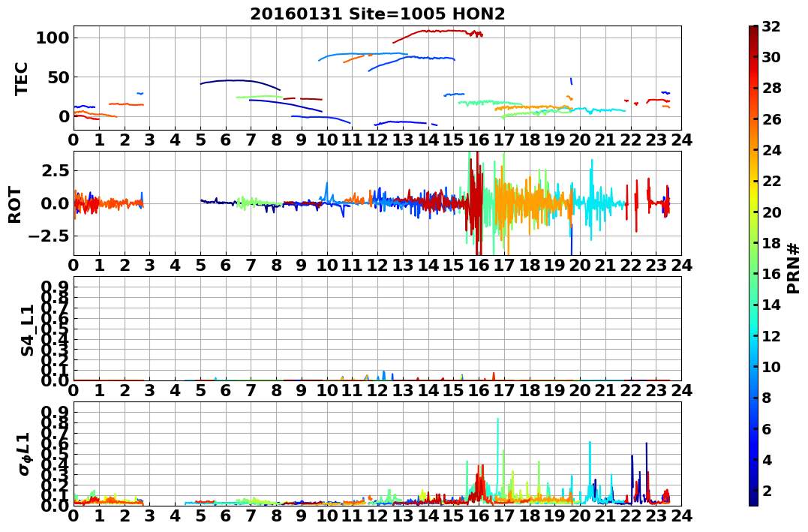Click colorbar tick label '20'
808x532 pixels.
(x=771, y=212)
